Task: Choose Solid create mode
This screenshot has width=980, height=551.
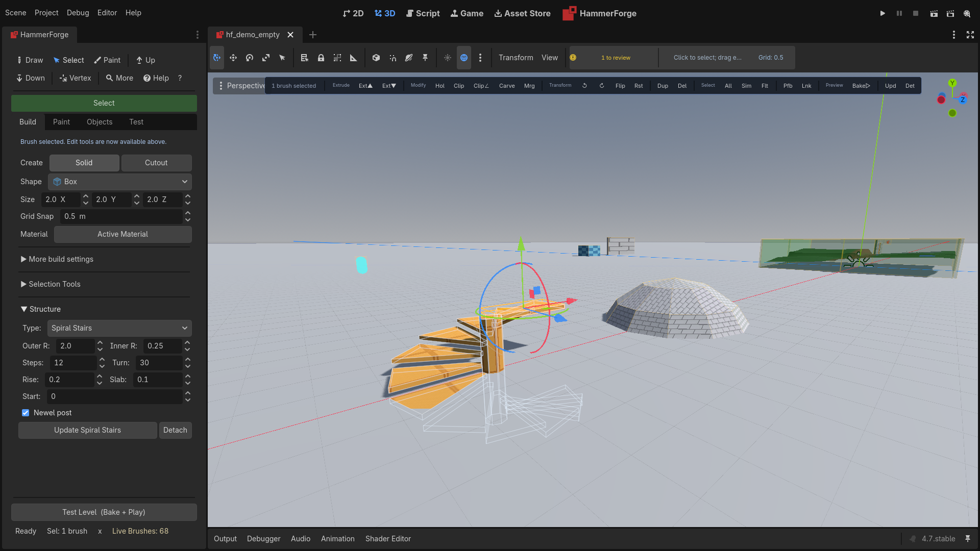Action: pos(84,163)
